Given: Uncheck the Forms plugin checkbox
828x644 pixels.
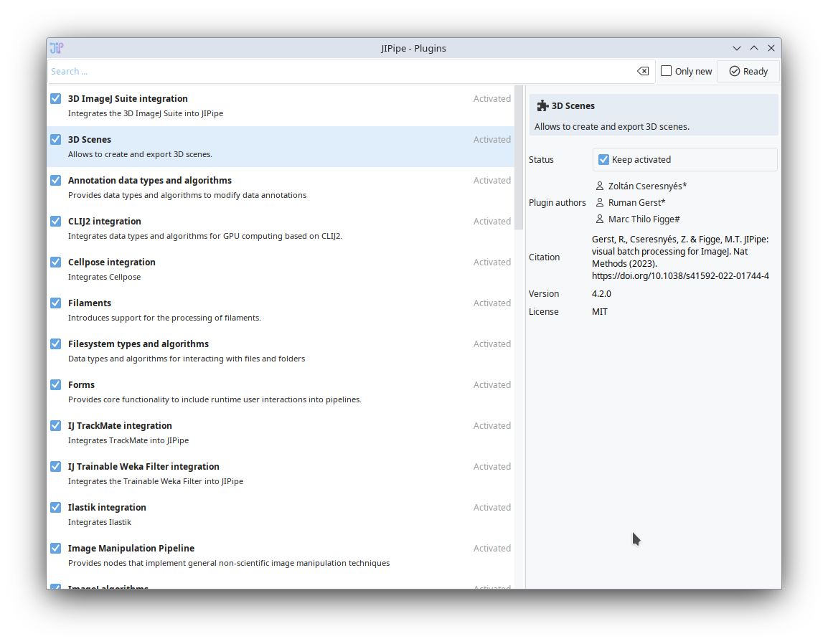Looking at the screenshot, I should 55,385.
